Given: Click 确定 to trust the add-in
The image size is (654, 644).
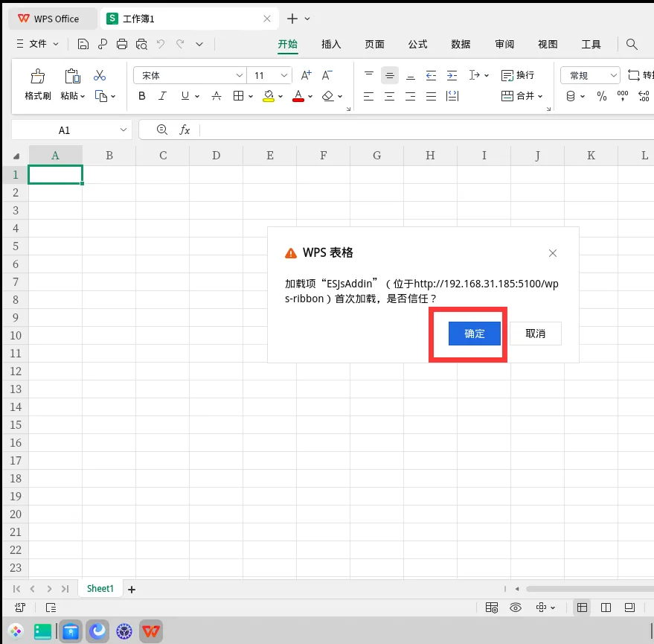Looking at the screenshot, I should (474, 334).
